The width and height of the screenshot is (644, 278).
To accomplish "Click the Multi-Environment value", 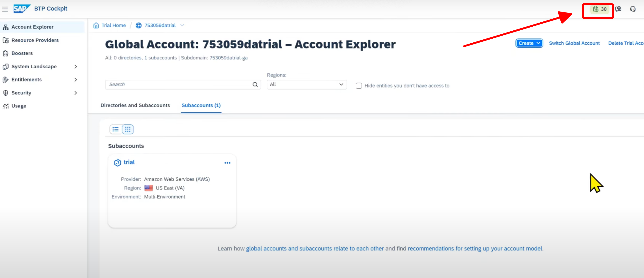I will [165, 197].
